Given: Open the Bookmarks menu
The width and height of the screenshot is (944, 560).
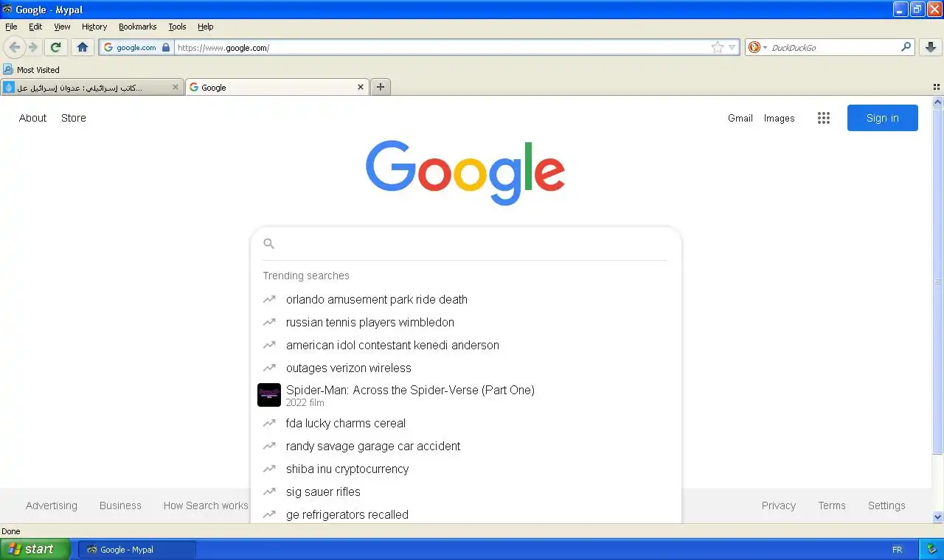Looking at the screenshot, I should [x=137, y=27].
